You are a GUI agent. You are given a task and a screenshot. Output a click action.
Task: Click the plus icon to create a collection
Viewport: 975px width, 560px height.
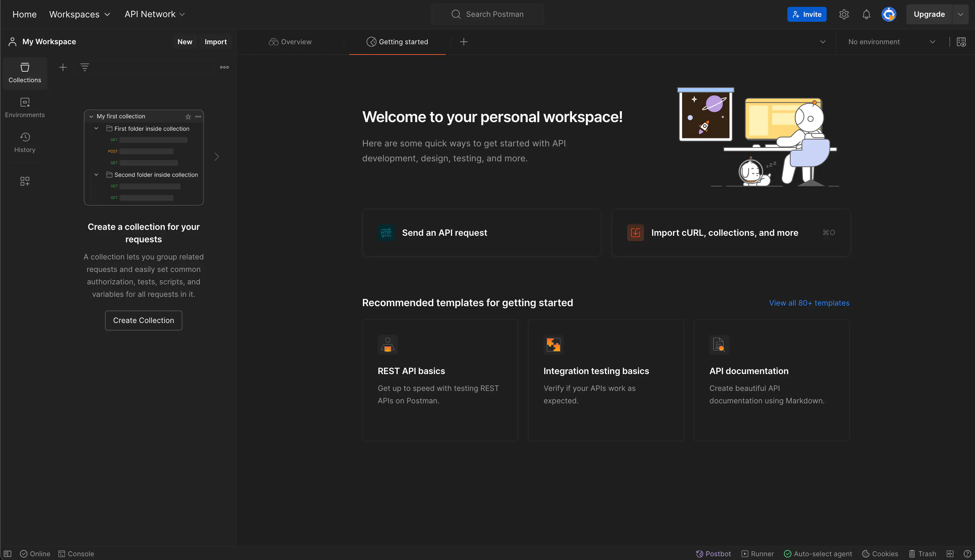[63, 67]
